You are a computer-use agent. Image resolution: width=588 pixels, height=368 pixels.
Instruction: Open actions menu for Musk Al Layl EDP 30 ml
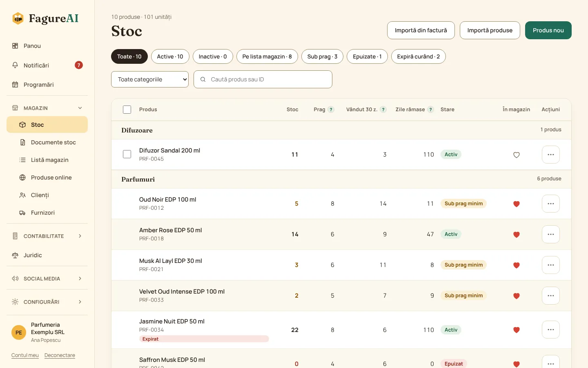point(551,265)
